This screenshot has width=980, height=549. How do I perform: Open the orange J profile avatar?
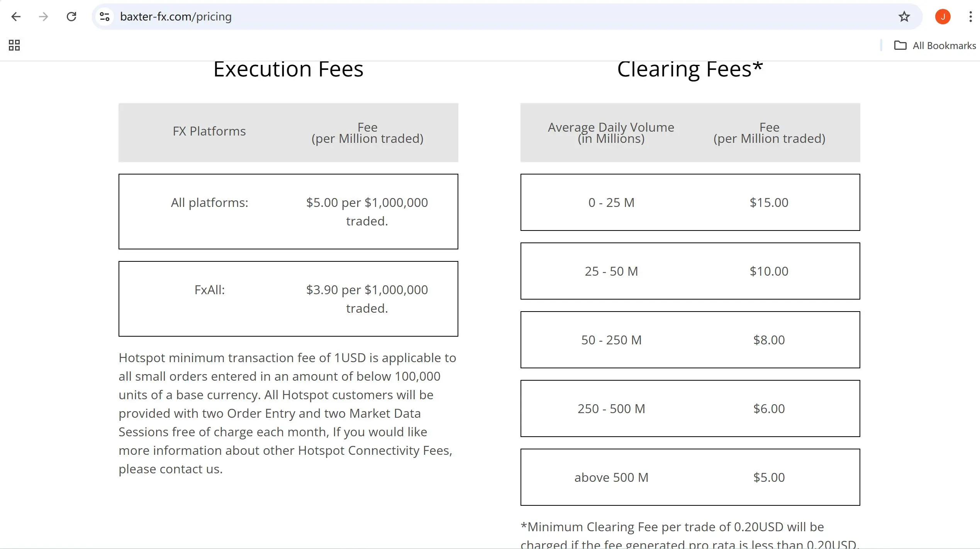pyautogui.click(x=943, y=17)
